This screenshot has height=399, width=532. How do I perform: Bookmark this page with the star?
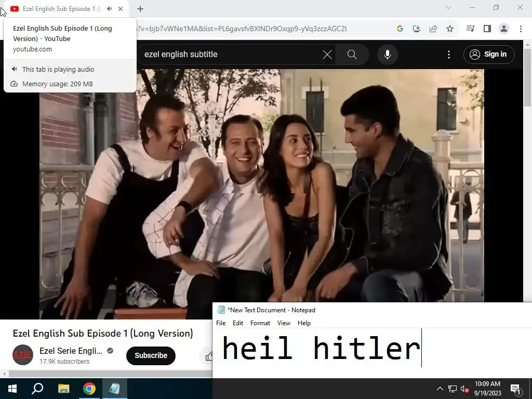449,29
